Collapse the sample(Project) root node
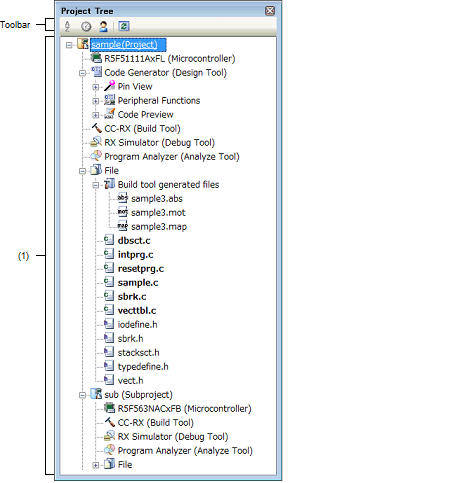 pos(69,45)
